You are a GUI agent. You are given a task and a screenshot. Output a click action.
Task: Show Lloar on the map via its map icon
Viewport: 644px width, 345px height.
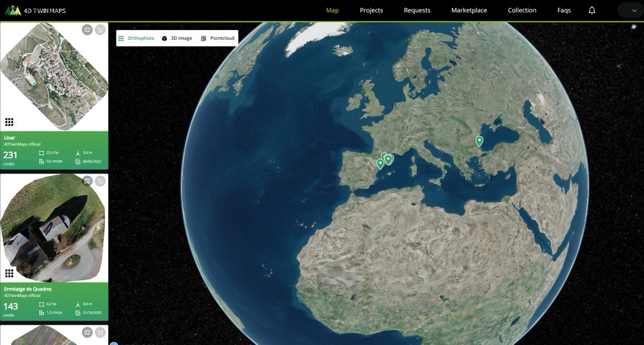87,30
